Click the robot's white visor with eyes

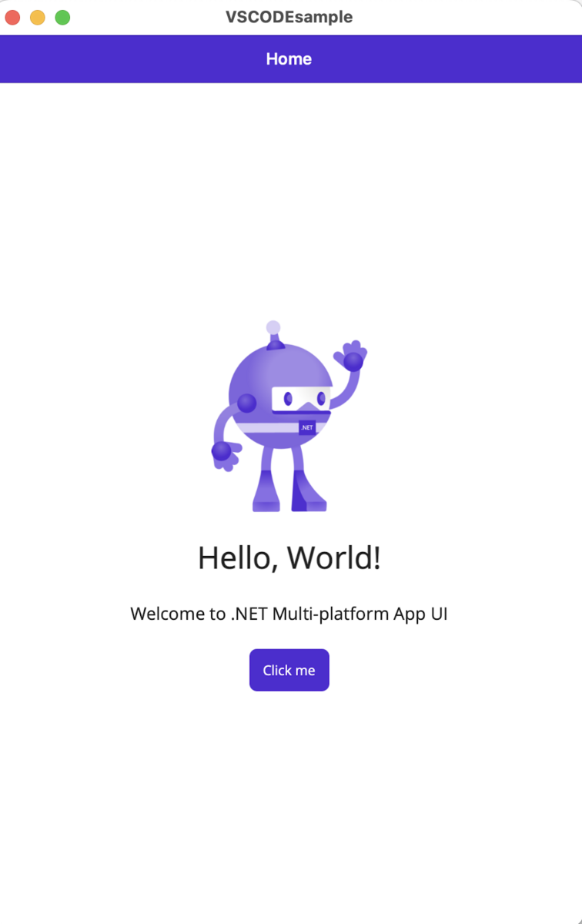click(x=301, y=400)
